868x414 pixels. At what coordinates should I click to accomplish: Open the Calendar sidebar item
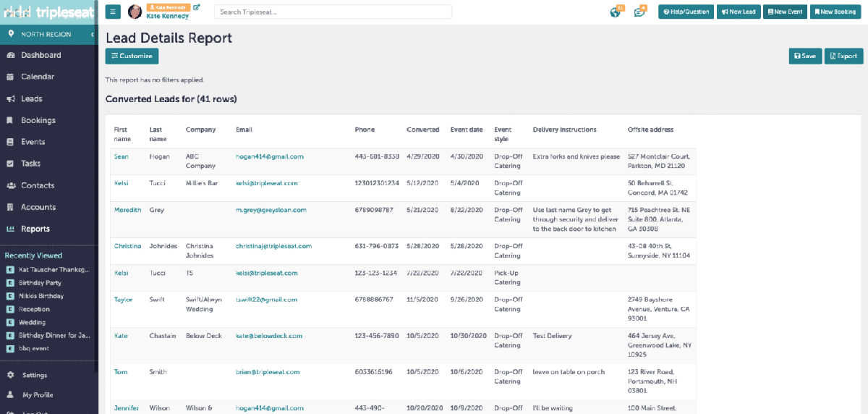pos(38,77)
